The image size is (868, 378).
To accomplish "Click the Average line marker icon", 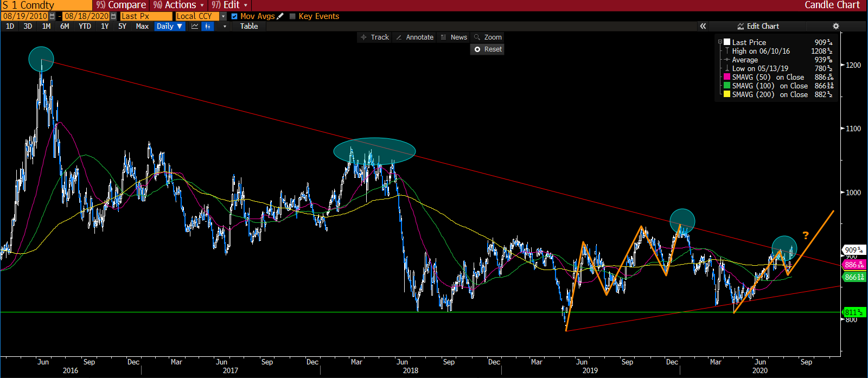I will click(x=727, y=60).
